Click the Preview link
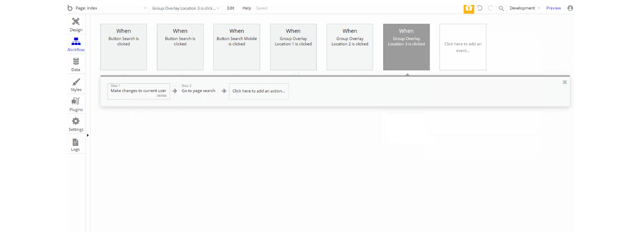Image resolution: width=644 pixels, height=232 pixels. coord(554,8)
